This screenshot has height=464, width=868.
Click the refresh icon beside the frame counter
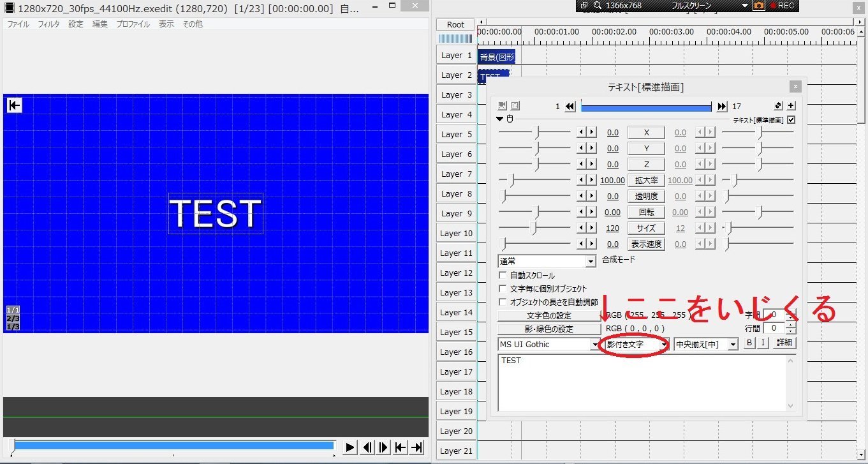(777, 105)
